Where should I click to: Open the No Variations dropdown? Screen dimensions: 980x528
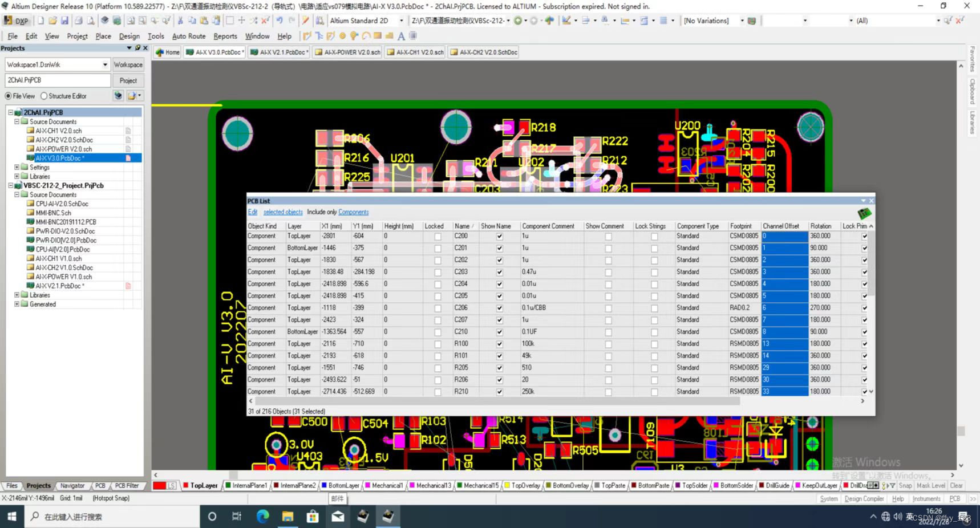point(742,21)
